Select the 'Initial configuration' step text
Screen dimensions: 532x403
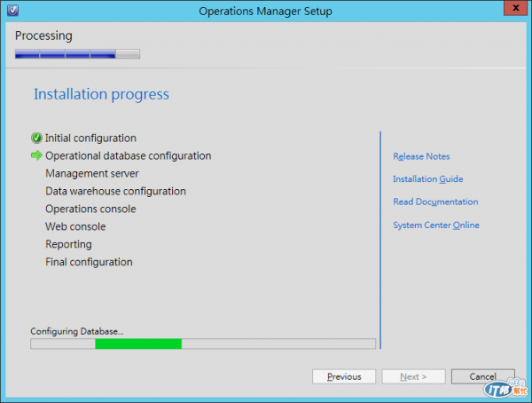coord(90,138)
